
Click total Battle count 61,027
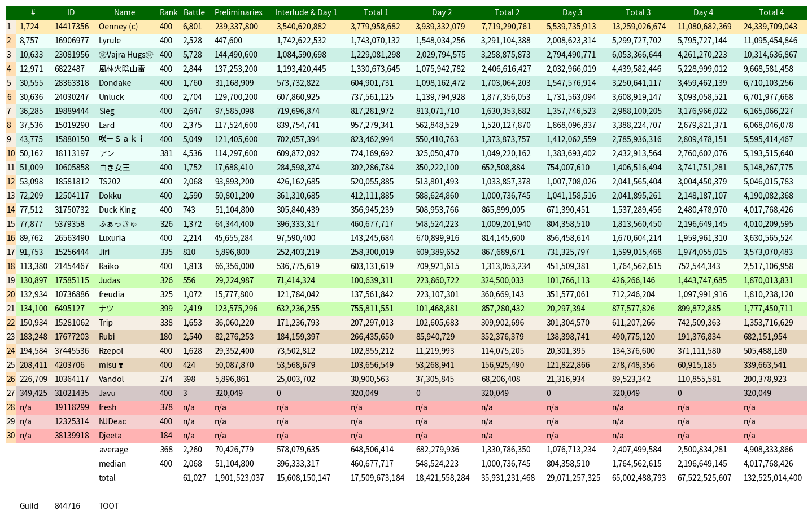point(195,478)
